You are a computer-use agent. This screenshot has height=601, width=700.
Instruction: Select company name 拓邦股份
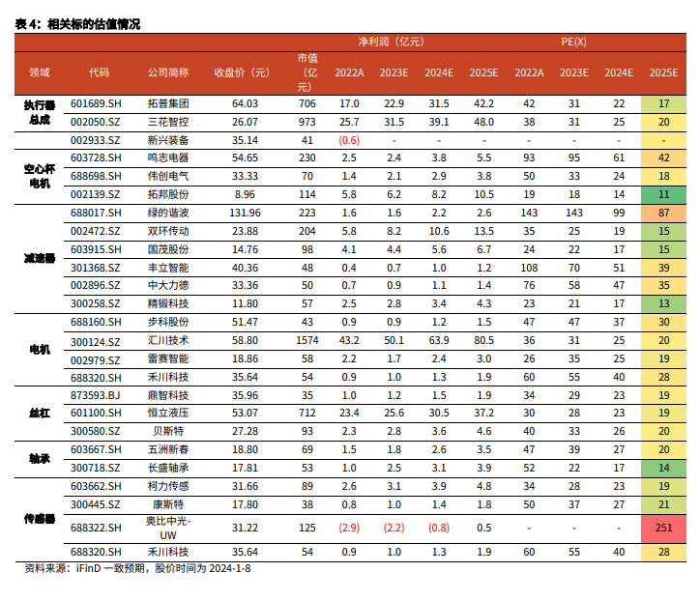(x=168, y=194)
